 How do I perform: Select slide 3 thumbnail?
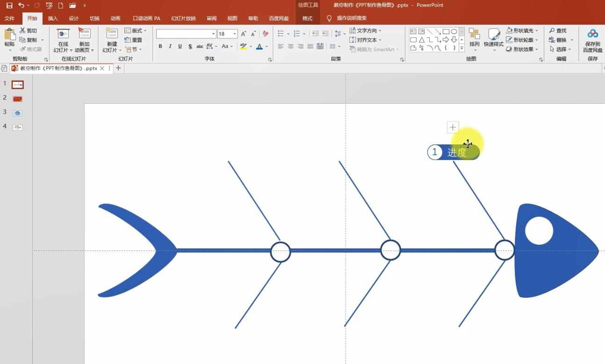pos(17,113)
